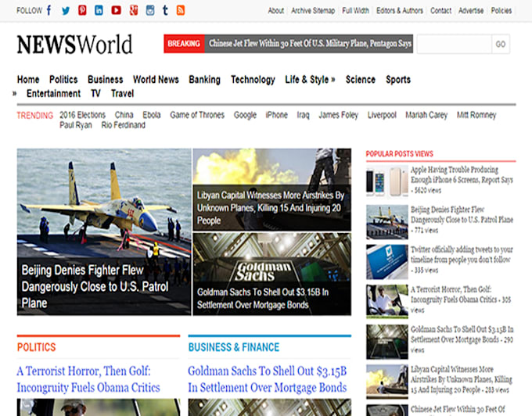Select the TV menu item
The height and width of the screenshot is (416, 532).
pos(95,93)
